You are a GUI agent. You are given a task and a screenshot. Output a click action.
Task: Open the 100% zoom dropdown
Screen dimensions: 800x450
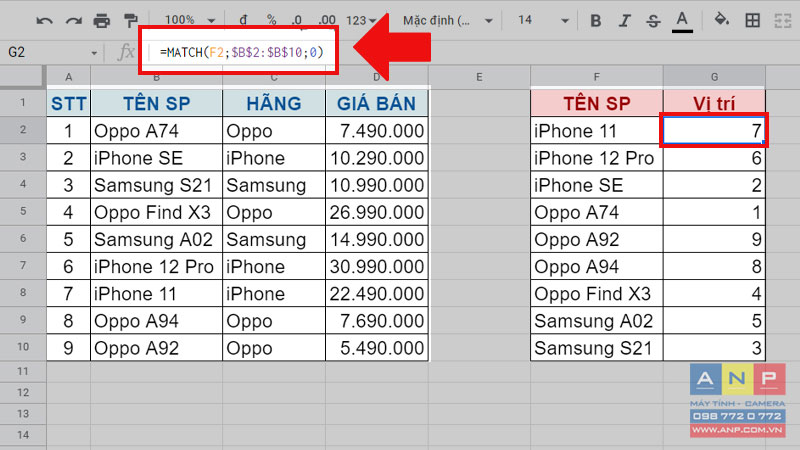point(189,20)
